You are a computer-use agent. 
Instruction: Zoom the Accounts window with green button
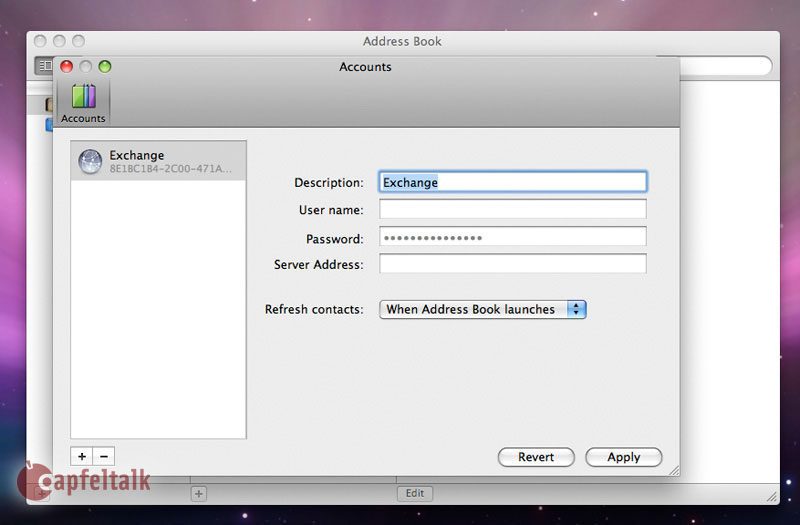tap(105, 66)
